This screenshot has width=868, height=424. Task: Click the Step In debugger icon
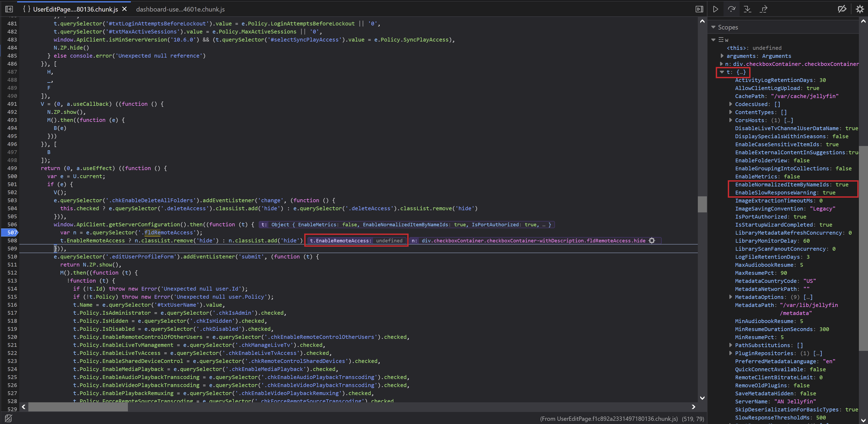point(747,9)
